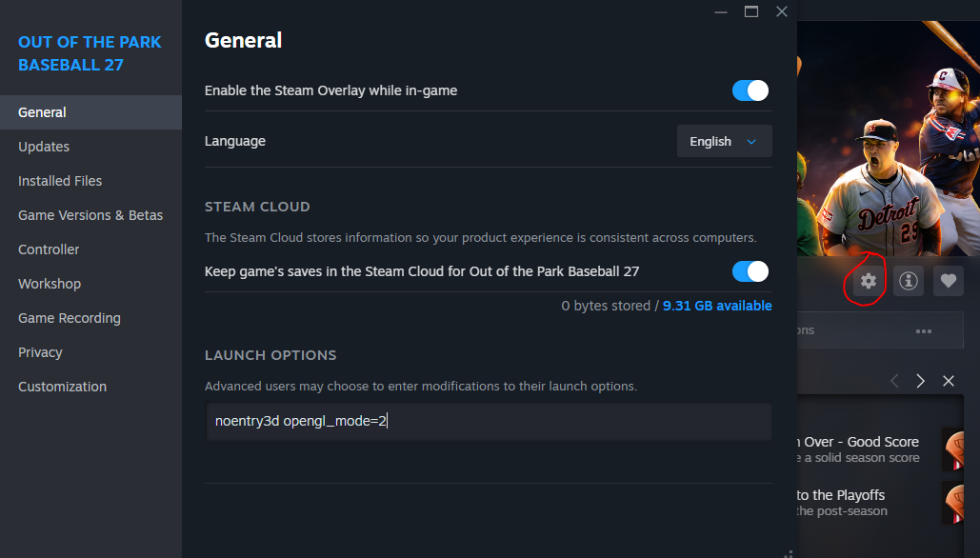Maximize the properties window
The height and width of the screenshot is (558, 980).
tap(751, 11)
